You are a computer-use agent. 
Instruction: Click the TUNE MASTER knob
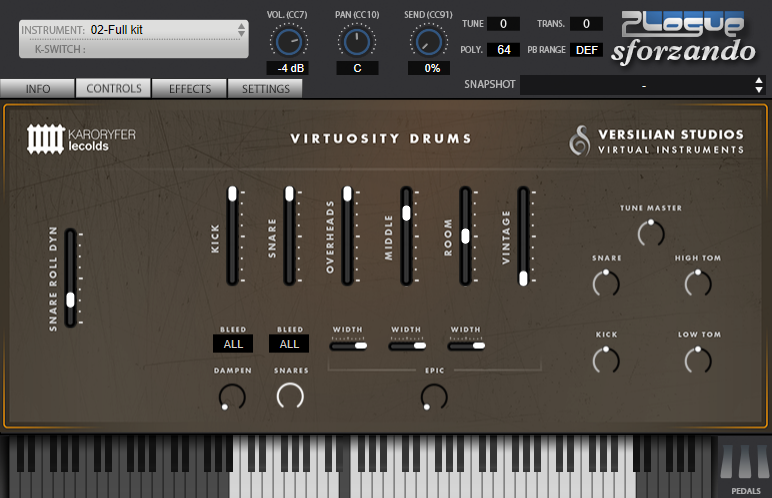[651, 233]
